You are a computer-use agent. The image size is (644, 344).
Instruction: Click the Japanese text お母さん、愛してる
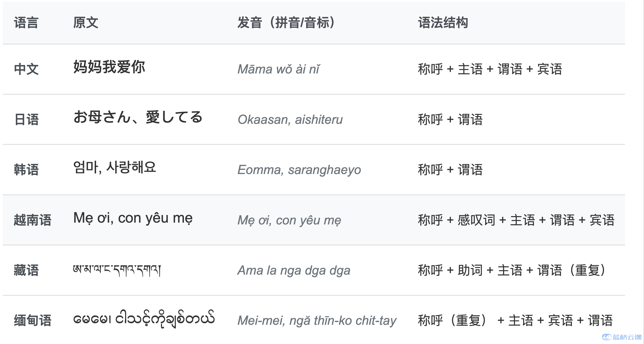138,117
